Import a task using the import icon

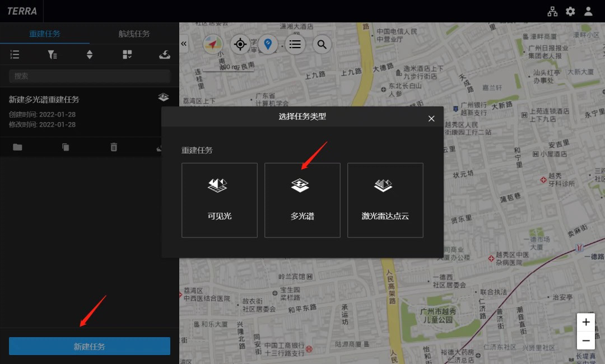click(164, 54)
